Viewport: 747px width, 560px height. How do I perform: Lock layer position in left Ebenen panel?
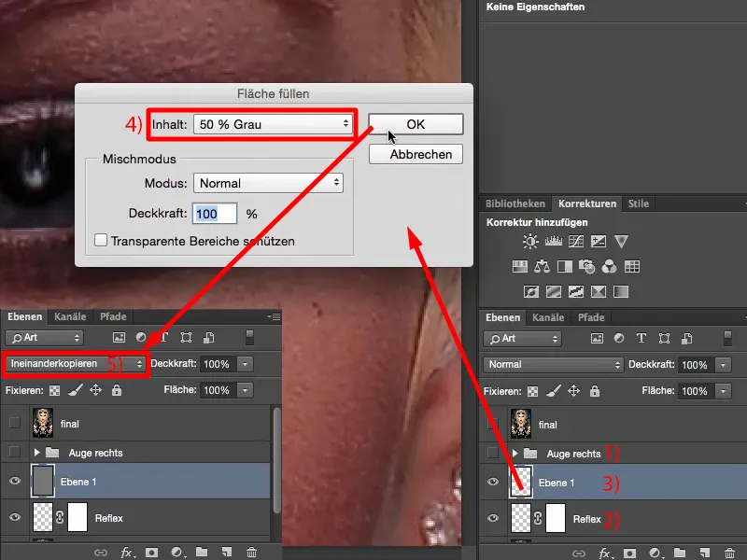(x=96, y=390)
